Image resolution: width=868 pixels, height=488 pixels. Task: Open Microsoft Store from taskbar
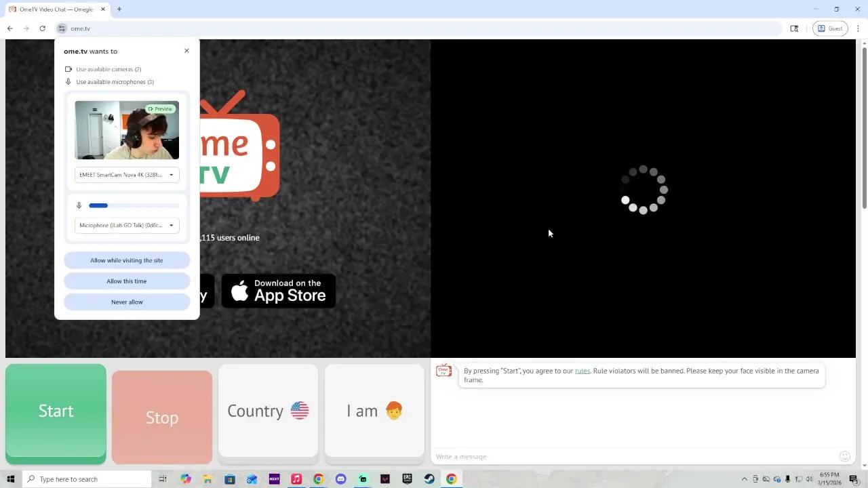[x=230, y=479]
